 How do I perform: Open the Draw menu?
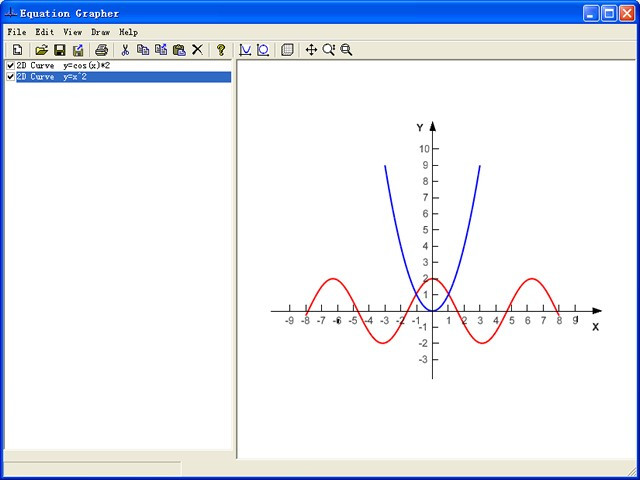coord(100,32)
